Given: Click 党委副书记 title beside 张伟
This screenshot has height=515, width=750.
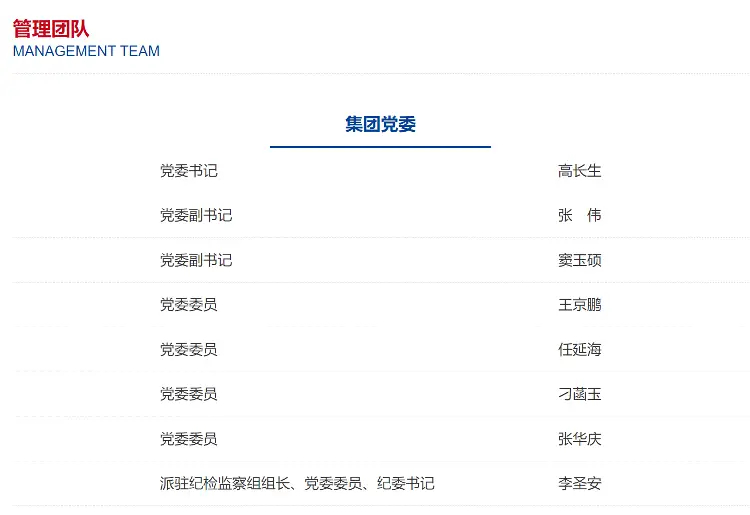Looking at the screenshot, I should pyautogui.click(x=196, y=215).
